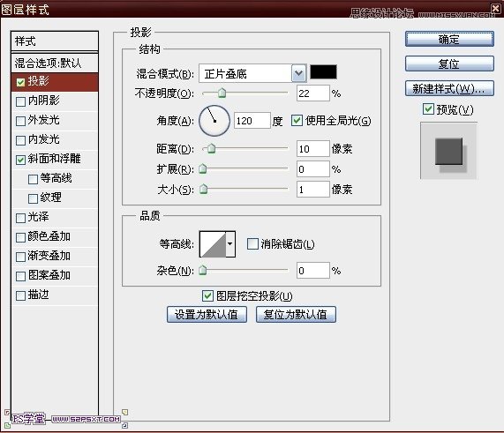Click the angle field showing 120
Viewport: 504px width, 433px height.
(x=252, y=121)
